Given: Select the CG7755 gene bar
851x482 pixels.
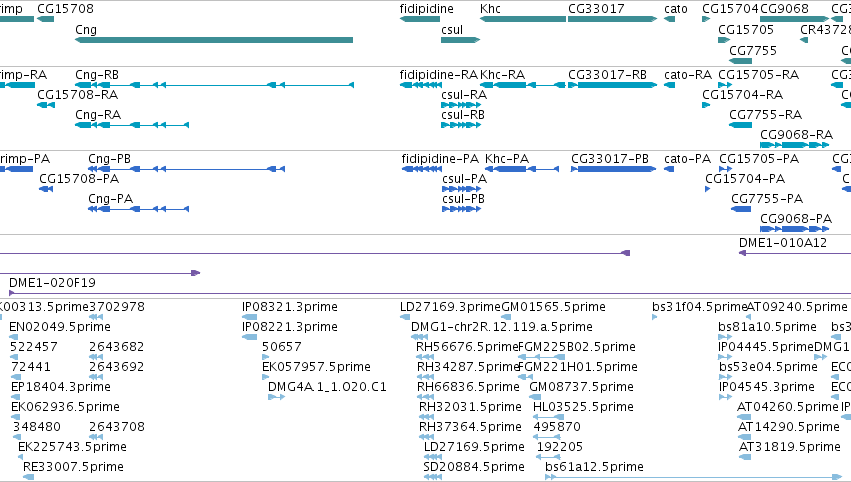Looking at the screenshot, I should pyautogui.click(x=740, y=61).
